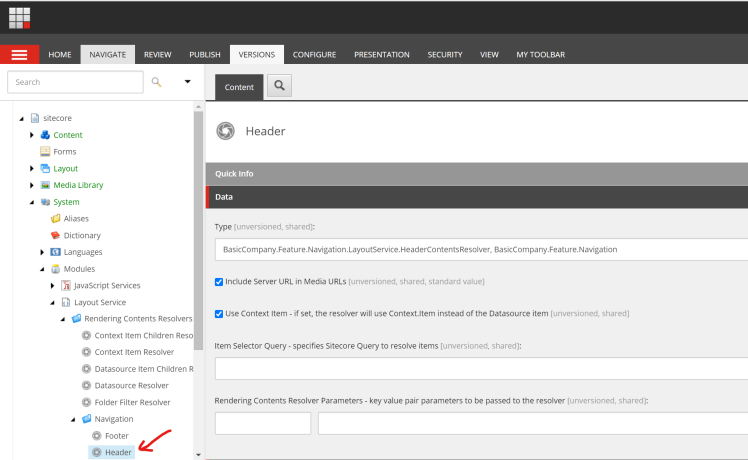Screen dimensions: 748x460
Task: Switch to the Publish ribbon tab
Action: [x=205, y=55]
